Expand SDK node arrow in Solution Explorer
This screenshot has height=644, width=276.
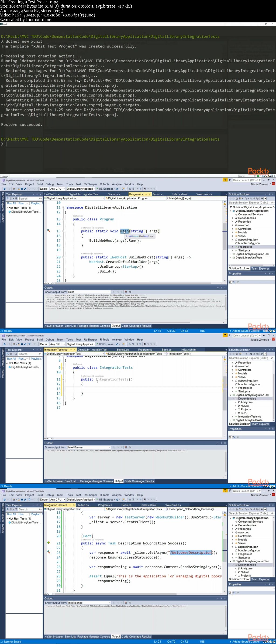236,413
